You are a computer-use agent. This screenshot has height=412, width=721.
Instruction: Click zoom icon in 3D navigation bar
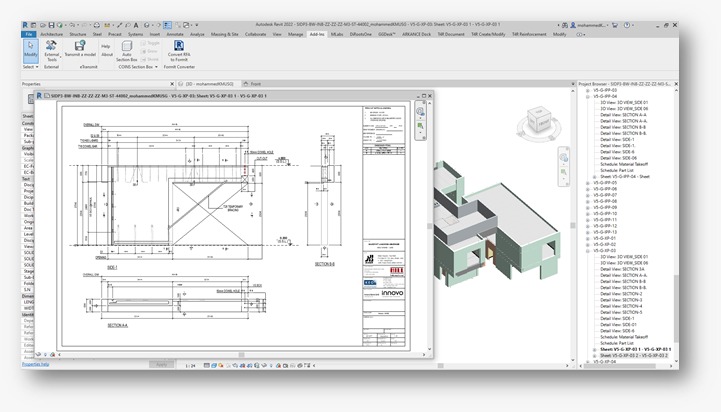564,172
